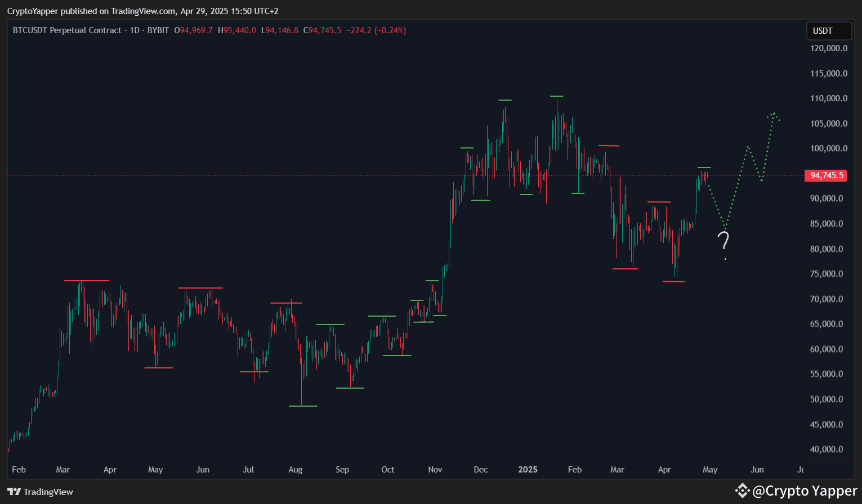Toggle the USDT currency button
This screenshot has width=862, height=504.
point(828,30)
